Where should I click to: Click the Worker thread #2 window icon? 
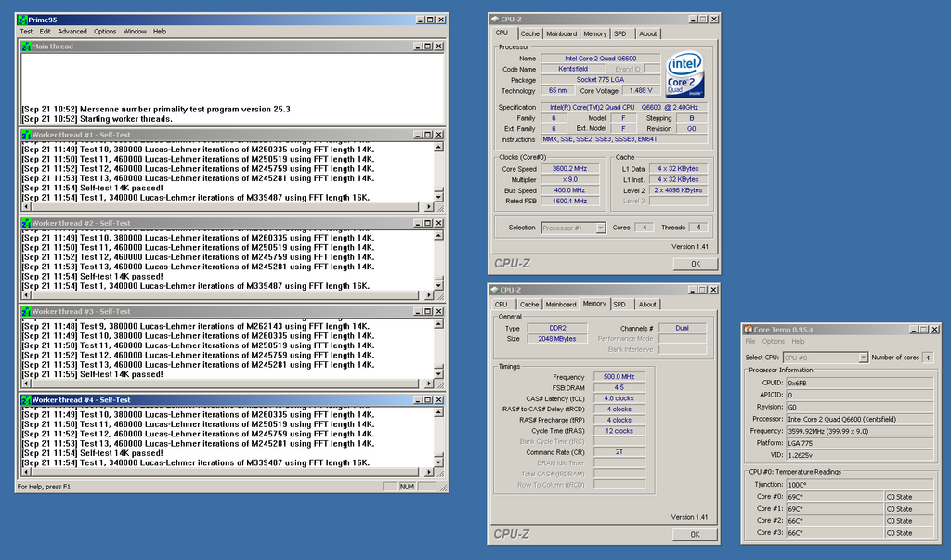click(26, 223)
